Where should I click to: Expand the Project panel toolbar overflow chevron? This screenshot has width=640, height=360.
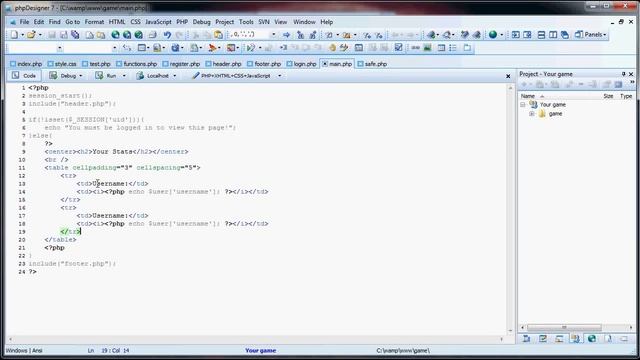632,83
